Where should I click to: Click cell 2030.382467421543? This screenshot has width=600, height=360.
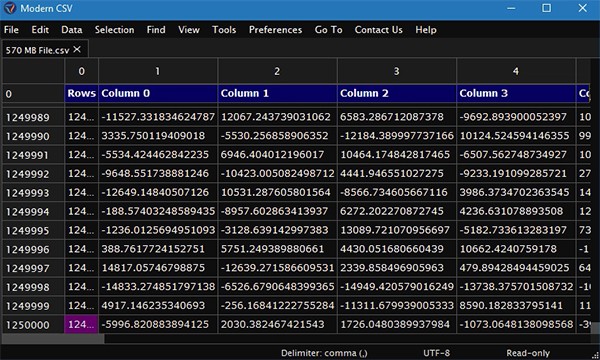[x=277, y=324]
